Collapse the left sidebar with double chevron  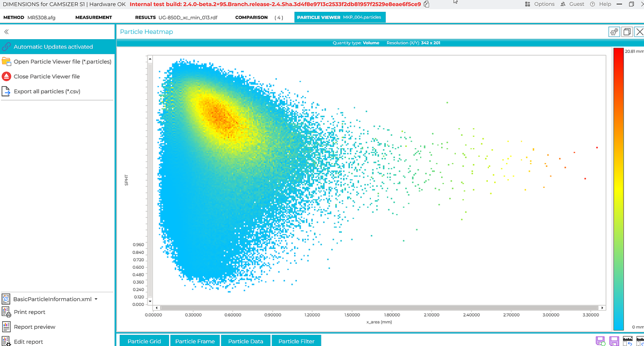point(6,32)
